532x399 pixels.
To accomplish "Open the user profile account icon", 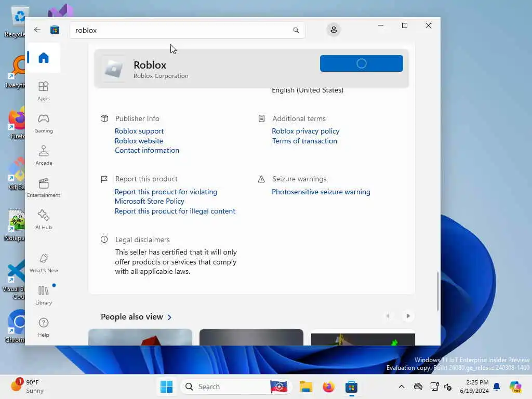I will [334, 30].
